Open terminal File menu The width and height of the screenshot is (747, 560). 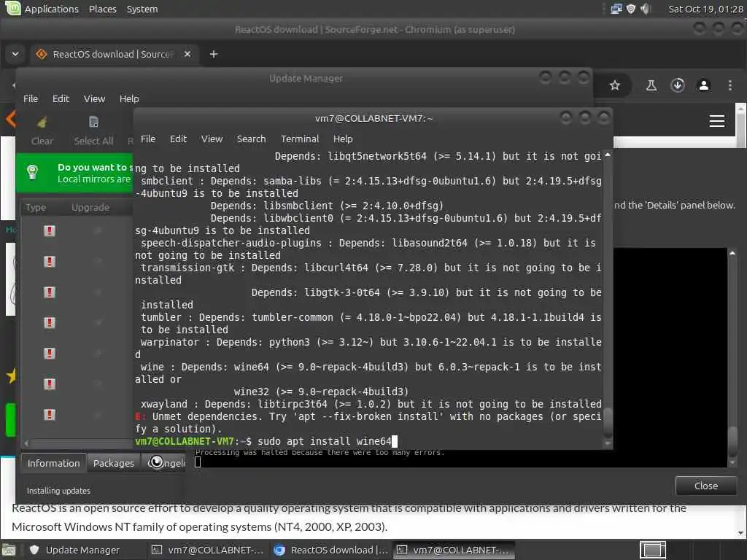pos(148,139)
